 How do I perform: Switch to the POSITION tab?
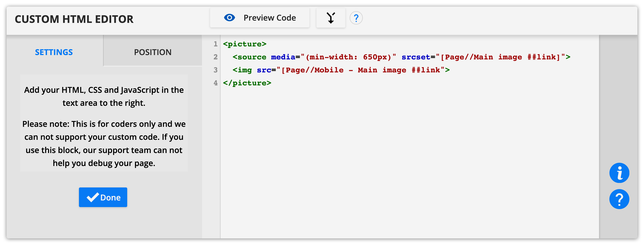153,52
